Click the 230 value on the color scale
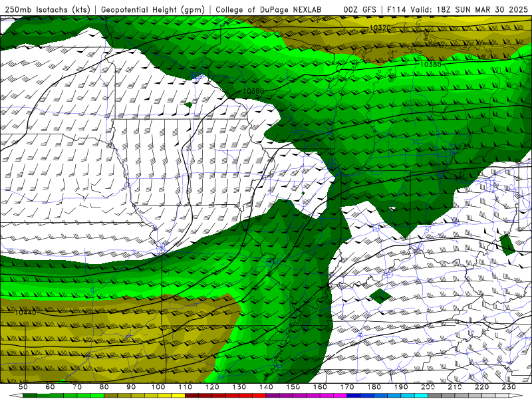 (x=509, y=387)
